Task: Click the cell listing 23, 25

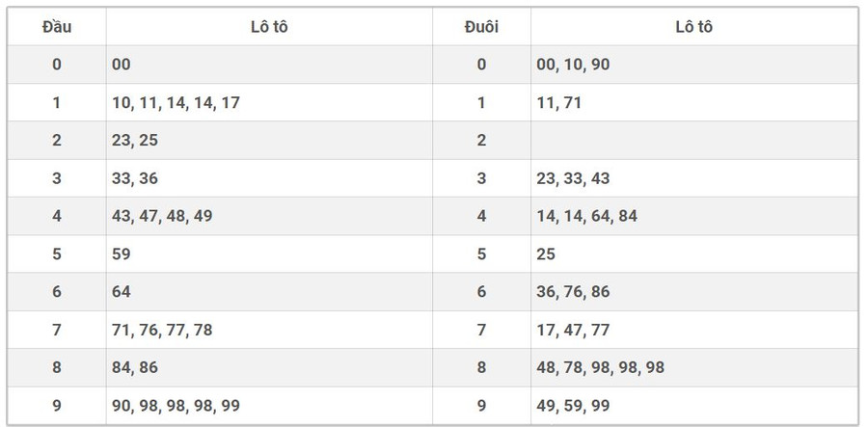Action: pyautogui.click(x=135, y=141)
